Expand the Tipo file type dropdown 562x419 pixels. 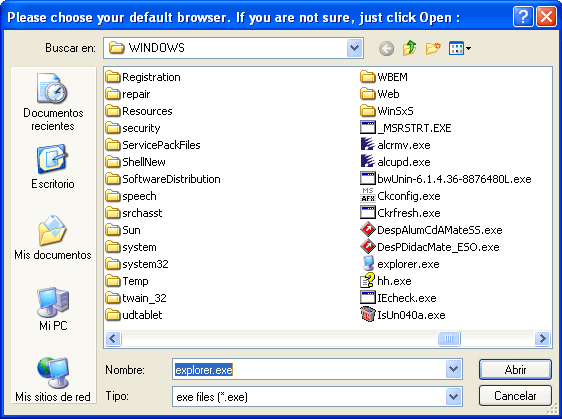point(453,396)
